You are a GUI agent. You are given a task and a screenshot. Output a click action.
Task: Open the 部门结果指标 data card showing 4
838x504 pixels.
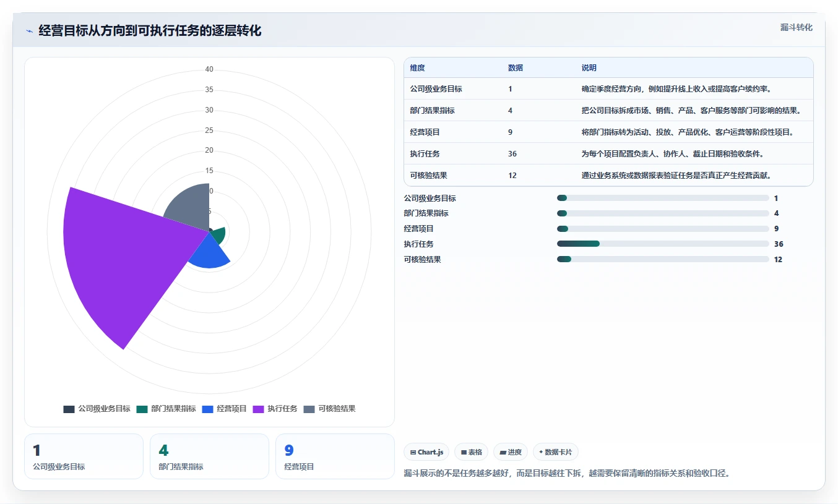[x=209, y=456]
